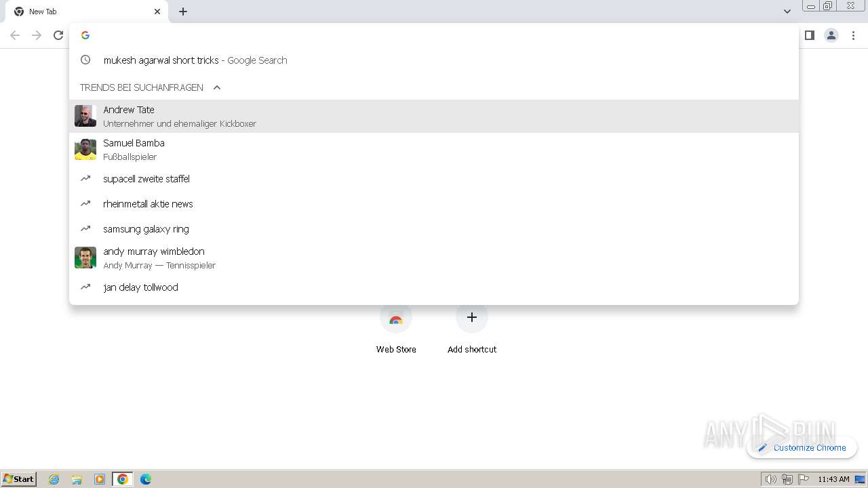Viewport: 868px width, 488px height.
Task: Close the New Tab tab
Action: tap(157, 12)
